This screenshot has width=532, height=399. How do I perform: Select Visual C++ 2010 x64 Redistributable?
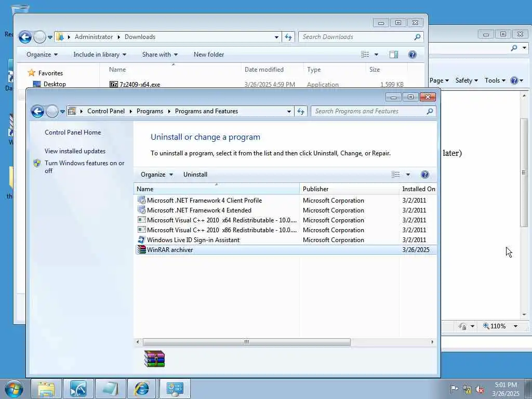(x=286, y=220)
